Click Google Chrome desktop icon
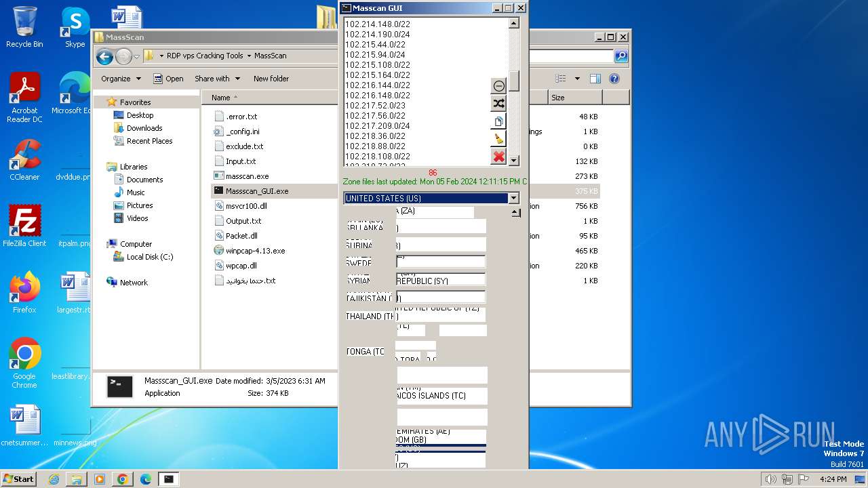 tap(24, 363)
